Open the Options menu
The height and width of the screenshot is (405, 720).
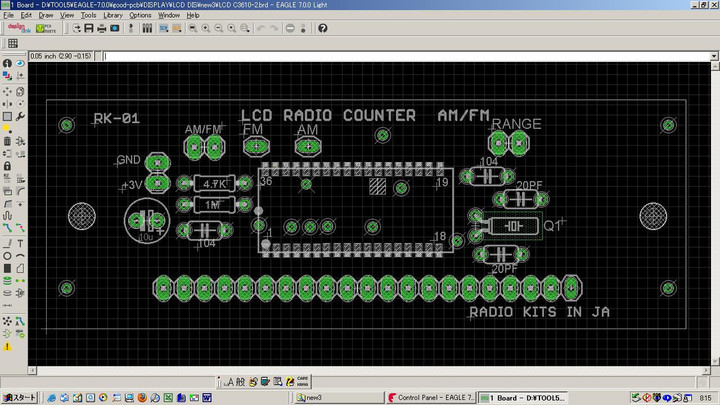coord(140,15)
